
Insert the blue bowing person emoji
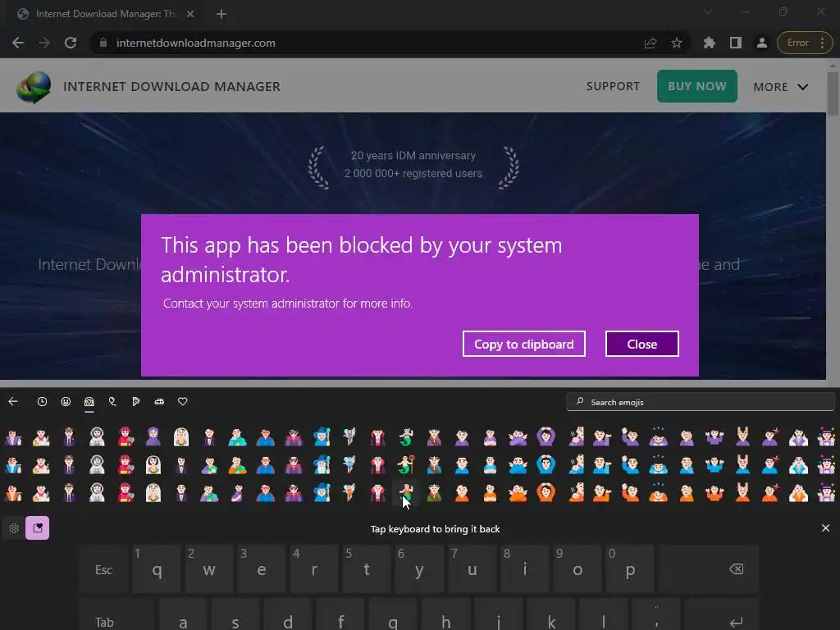659,464
